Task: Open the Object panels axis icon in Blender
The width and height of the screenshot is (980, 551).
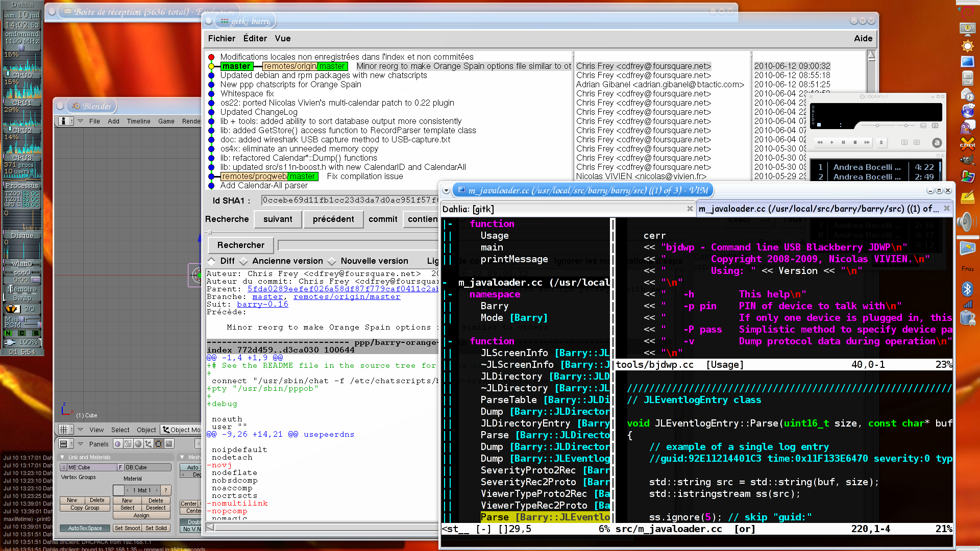Action: click(x=148, y=444)
